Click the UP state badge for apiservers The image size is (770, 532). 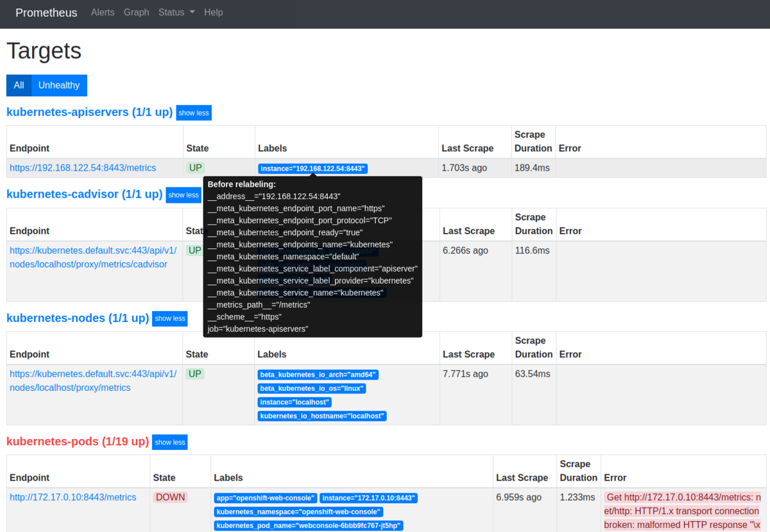[x=195, y=168]
